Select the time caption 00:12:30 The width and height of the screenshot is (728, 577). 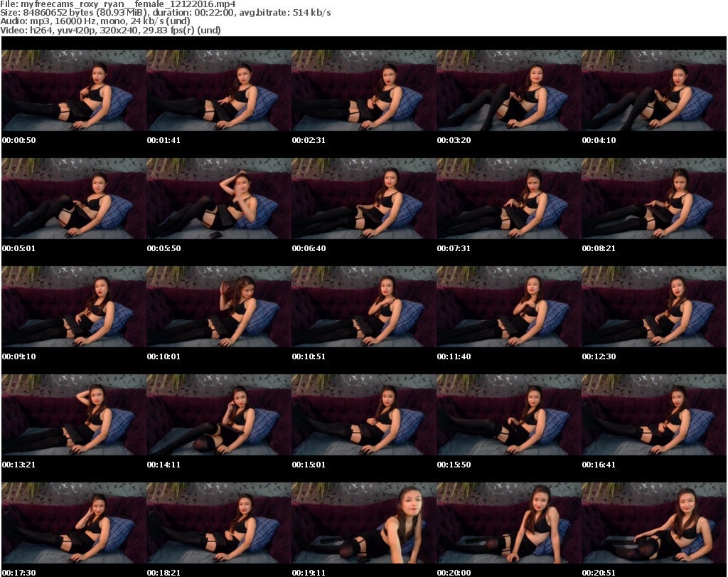pyautogui.click(x=599, y=356)
